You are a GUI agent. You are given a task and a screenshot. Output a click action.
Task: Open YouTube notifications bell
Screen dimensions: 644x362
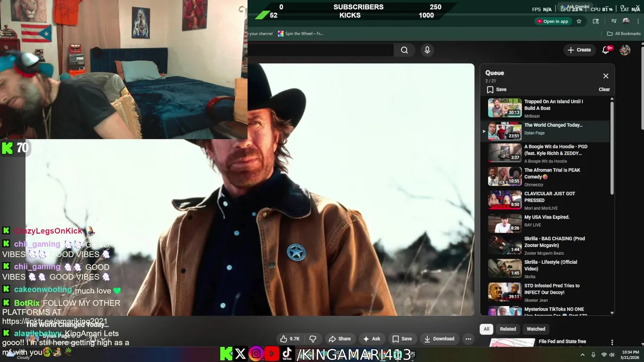point(606,50)
